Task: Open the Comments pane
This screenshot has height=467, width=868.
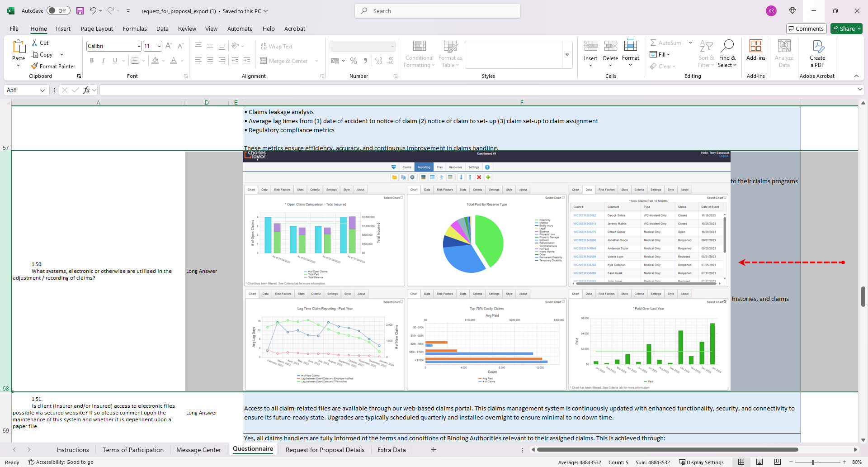Action: coord(807,28)
